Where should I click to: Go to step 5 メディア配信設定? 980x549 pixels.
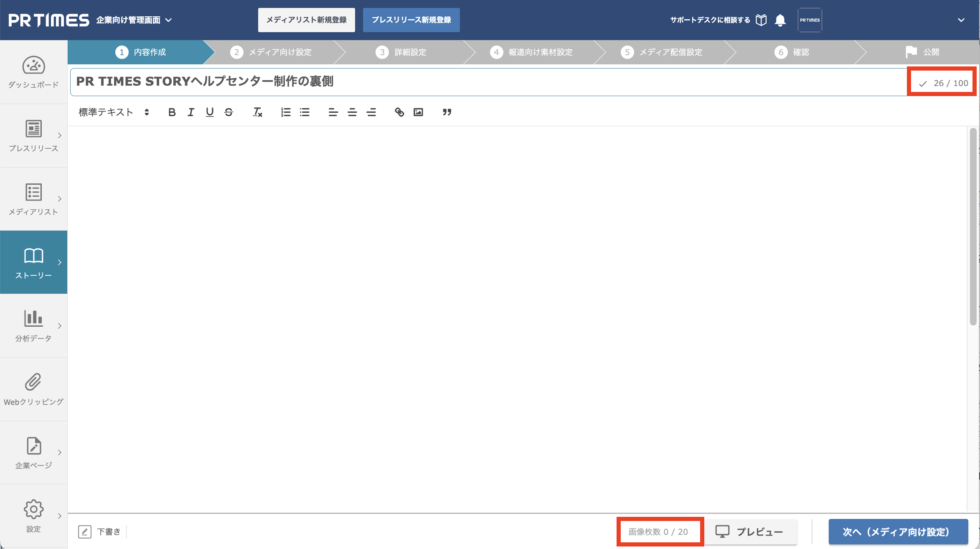pos(662,52)
